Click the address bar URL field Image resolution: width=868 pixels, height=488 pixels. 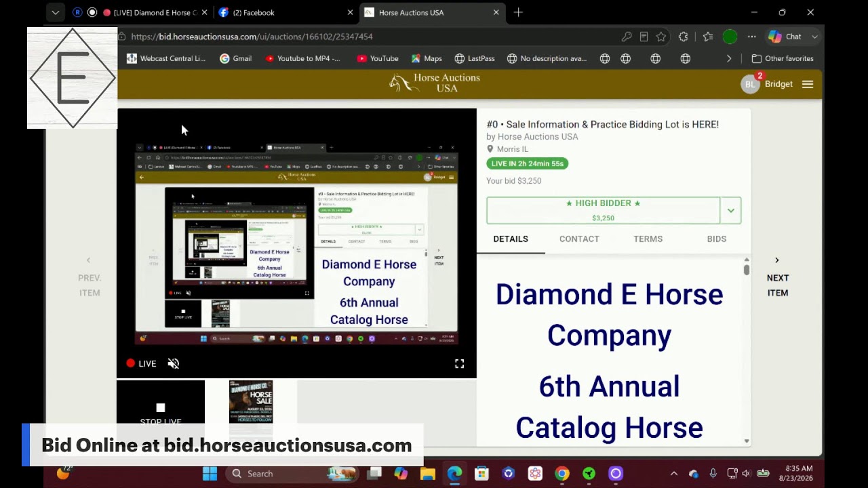366,37
